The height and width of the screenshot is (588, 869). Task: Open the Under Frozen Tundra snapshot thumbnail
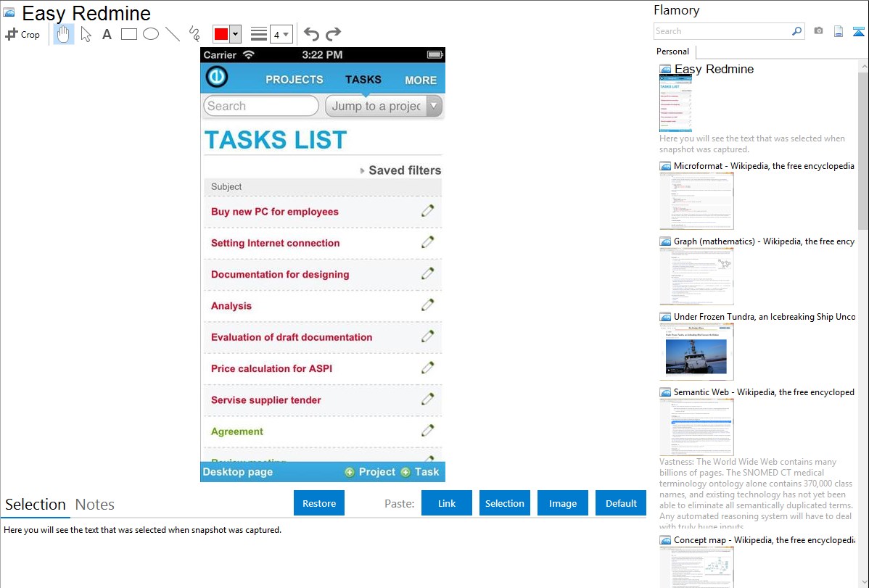696,352
